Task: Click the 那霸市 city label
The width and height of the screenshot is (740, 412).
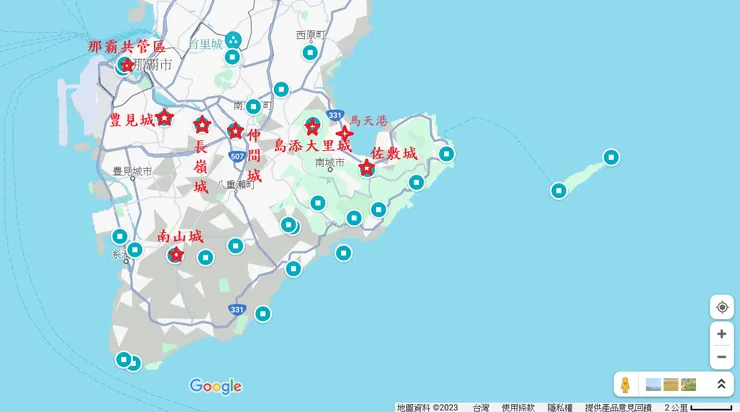Action: [152, 65]
